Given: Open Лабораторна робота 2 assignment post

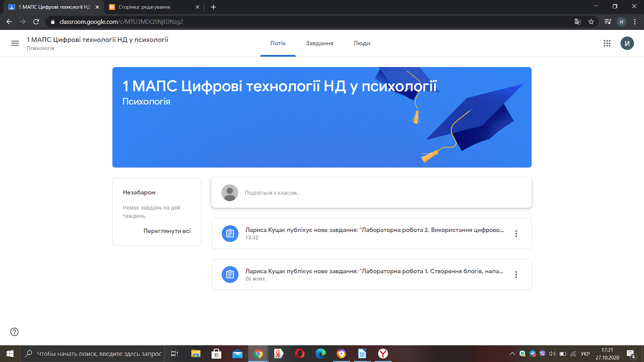Looking at the screenshot, I should (x=372, y=233).
